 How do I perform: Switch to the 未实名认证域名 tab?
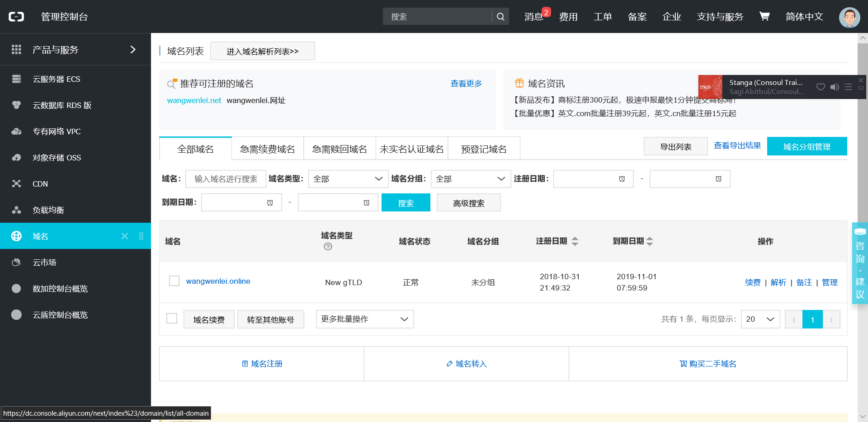[411, 148]
